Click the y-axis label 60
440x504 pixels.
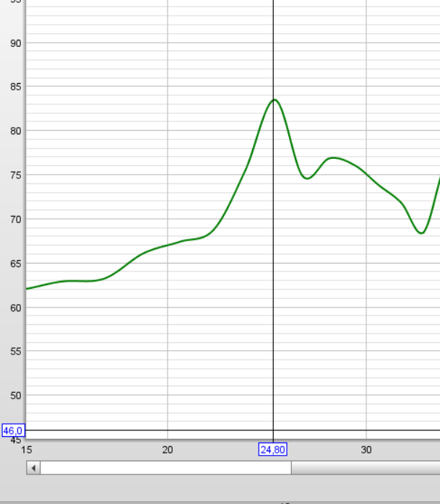(15, 308)
